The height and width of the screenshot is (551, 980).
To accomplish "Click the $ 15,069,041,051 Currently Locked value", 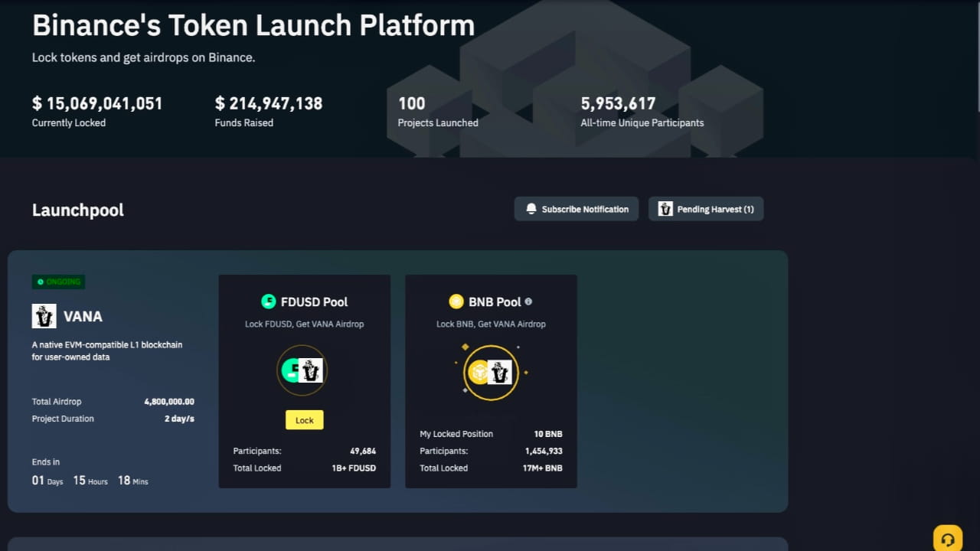I will click(x=97, y=103).
